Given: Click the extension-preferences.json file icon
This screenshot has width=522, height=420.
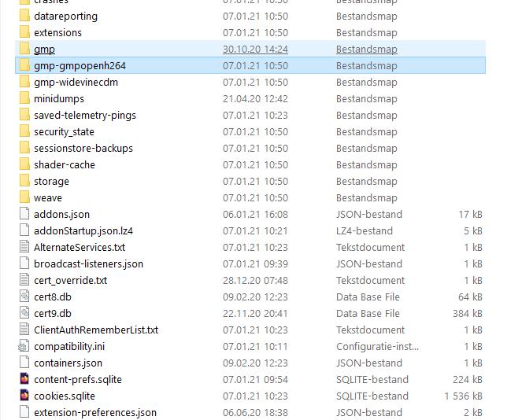Looking at the screenshot, I should coord(24,412).
